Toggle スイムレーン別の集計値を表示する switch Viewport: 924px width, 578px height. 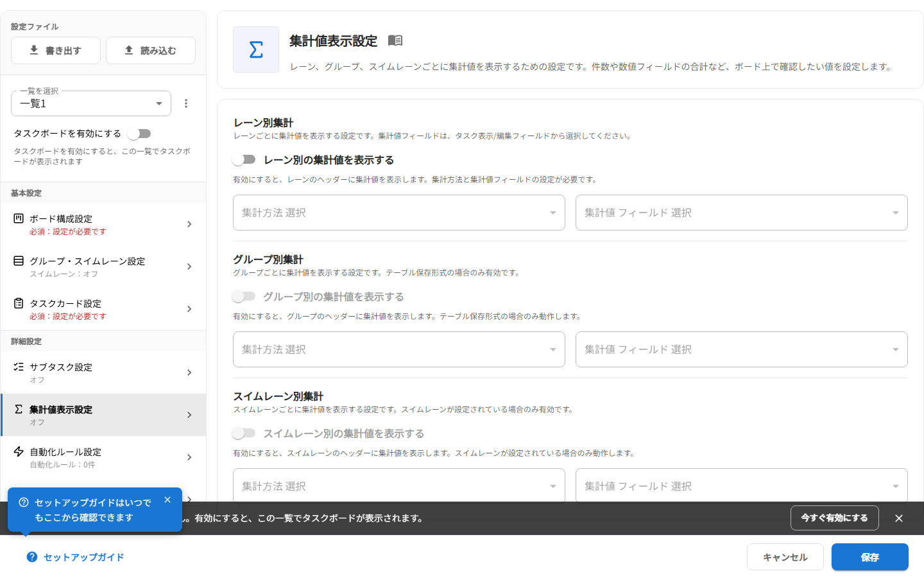click(x=244, y=433)
